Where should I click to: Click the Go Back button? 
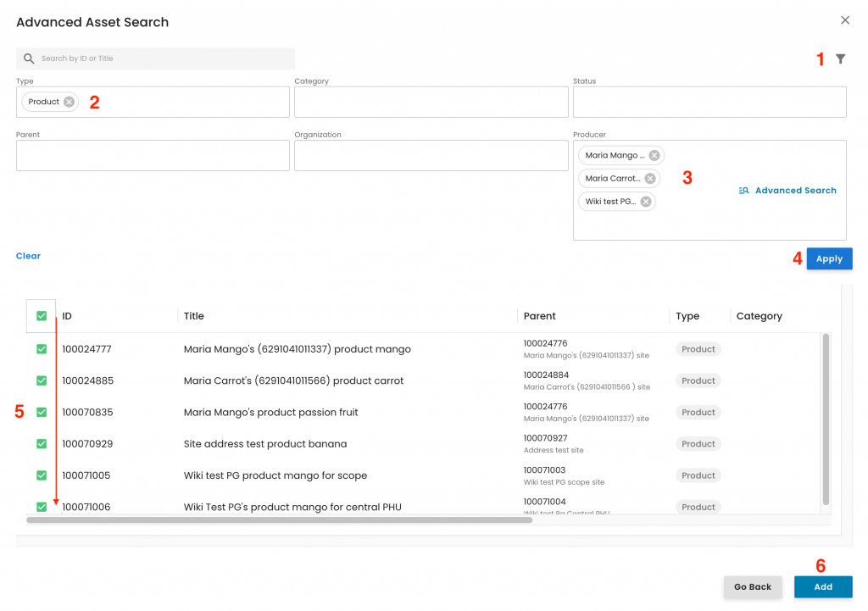tap(752, 587)
